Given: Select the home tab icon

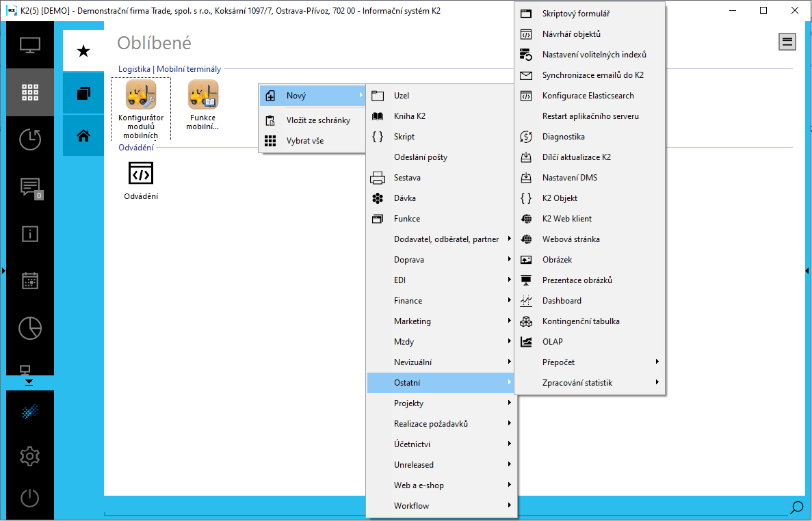Looking at the screenshot, I should (83, 135).
